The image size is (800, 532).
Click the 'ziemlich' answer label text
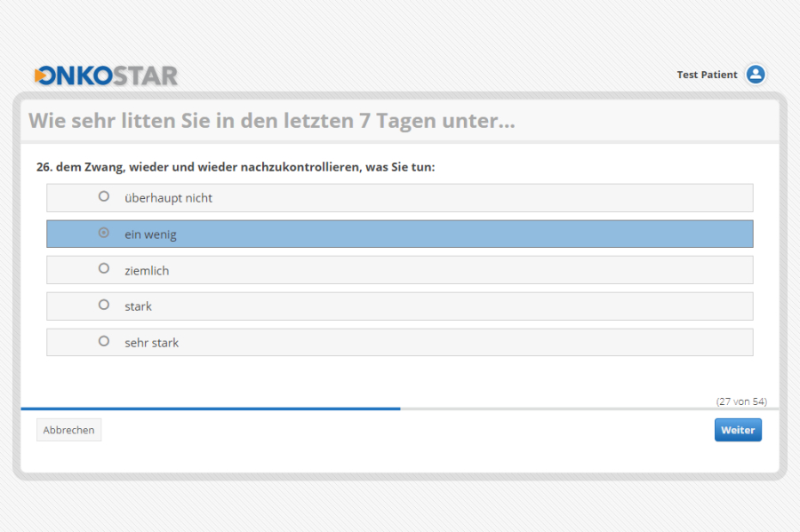coord(147,271)
